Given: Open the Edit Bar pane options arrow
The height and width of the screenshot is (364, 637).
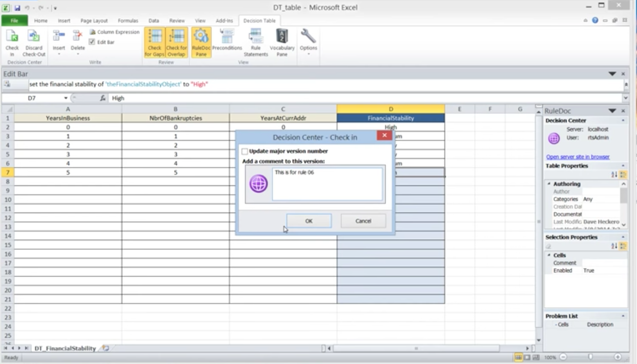Looking at the screenshot, I should coord(612,74).
